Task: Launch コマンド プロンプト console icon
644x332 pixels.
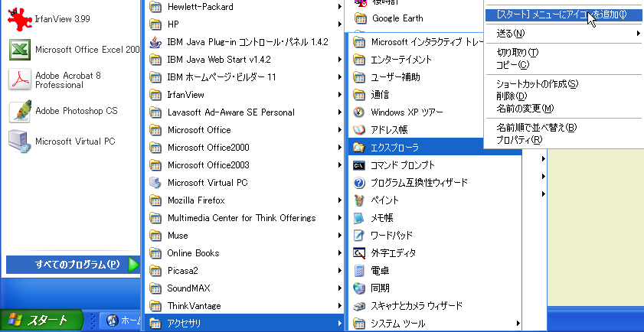Action: click(x=359, y=165)
